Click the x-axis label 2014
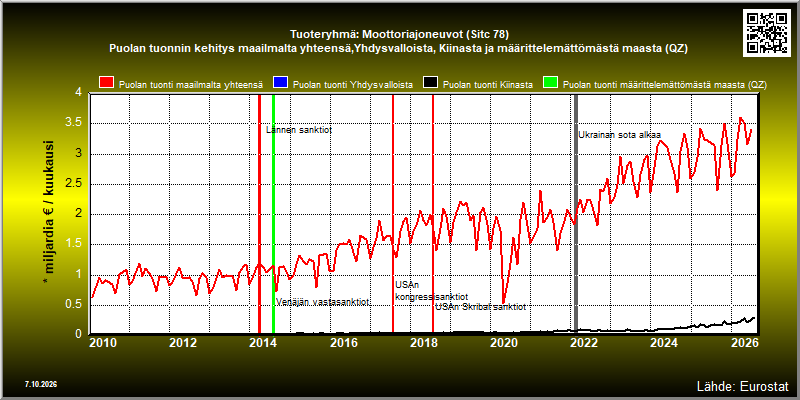Viewport: 800px width, 400px height. coord(263,343)
